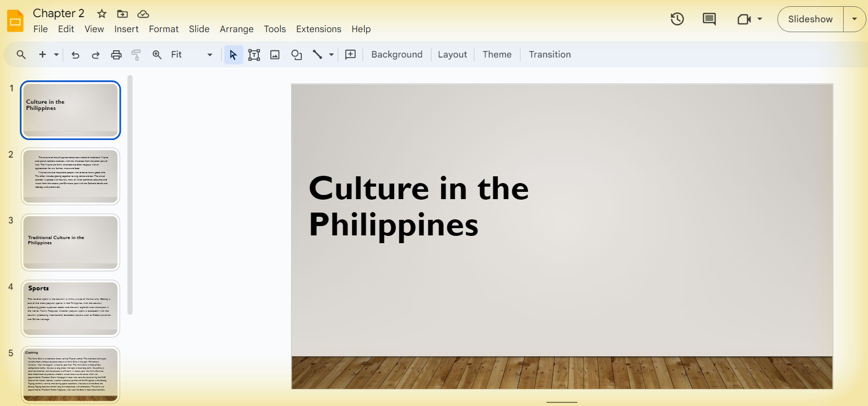Open the line type dropdown arrow
This screenshot has height=406, width=868.
click(331, 54)
